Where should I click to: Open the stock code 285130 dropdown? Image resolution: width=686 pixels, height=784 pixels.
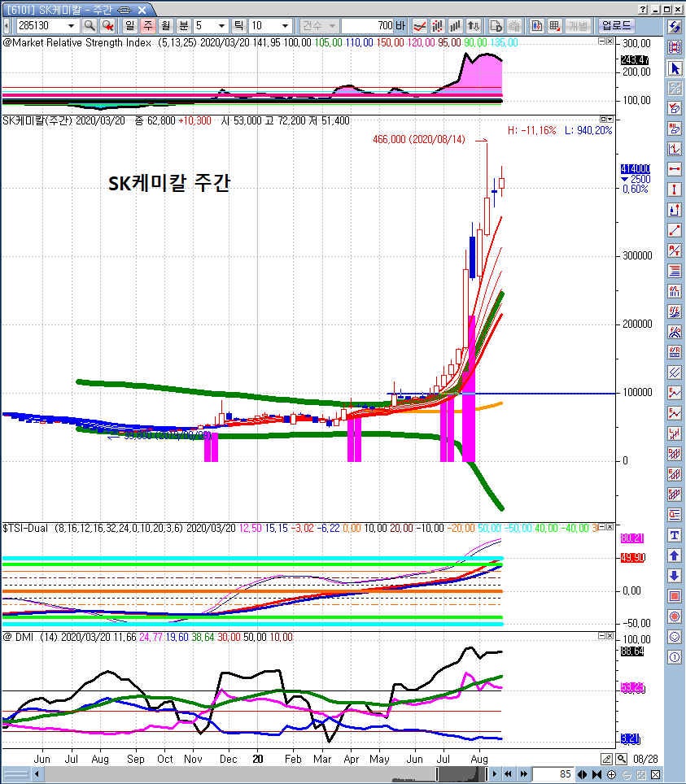(x=71, y=25)
